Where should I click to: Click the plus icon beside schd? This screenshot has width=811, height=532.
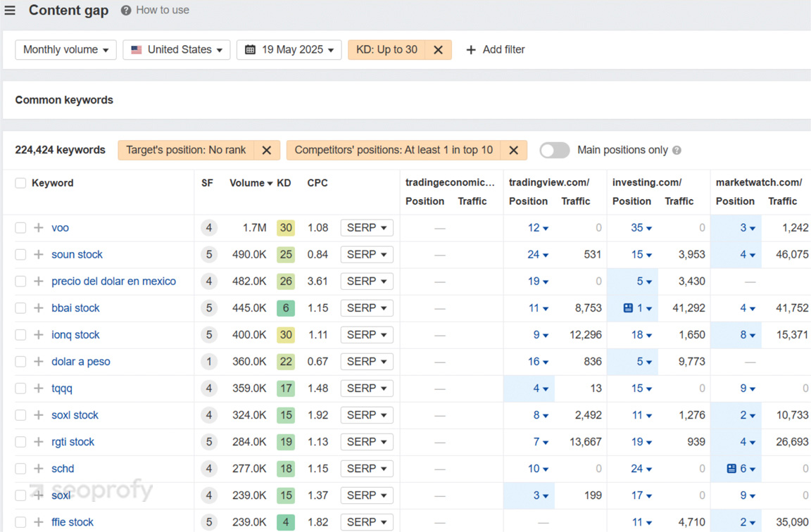pos(39,469)
